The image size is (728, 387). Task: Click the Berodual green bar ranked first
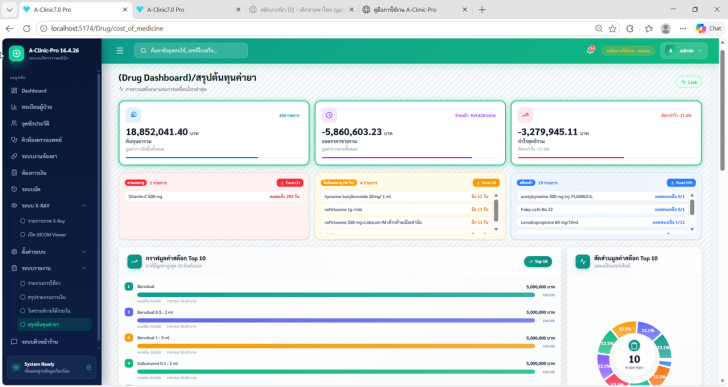coord(336,295)
